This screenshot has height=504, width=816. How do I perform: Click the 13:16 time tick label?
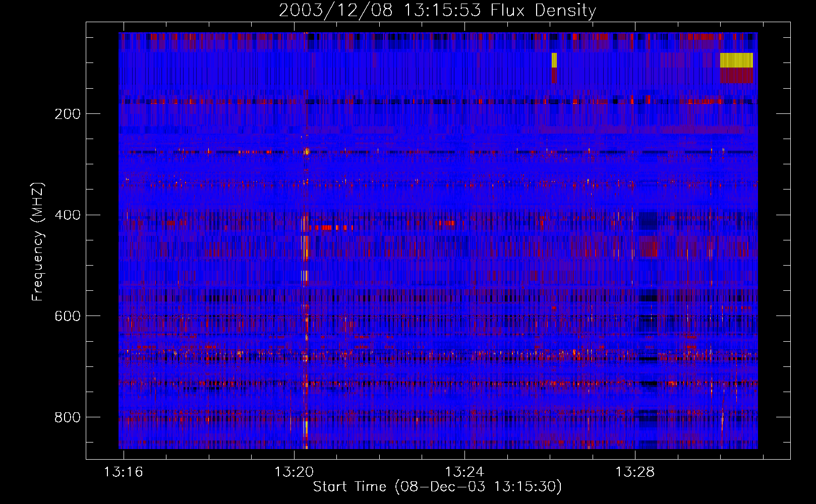123,472
